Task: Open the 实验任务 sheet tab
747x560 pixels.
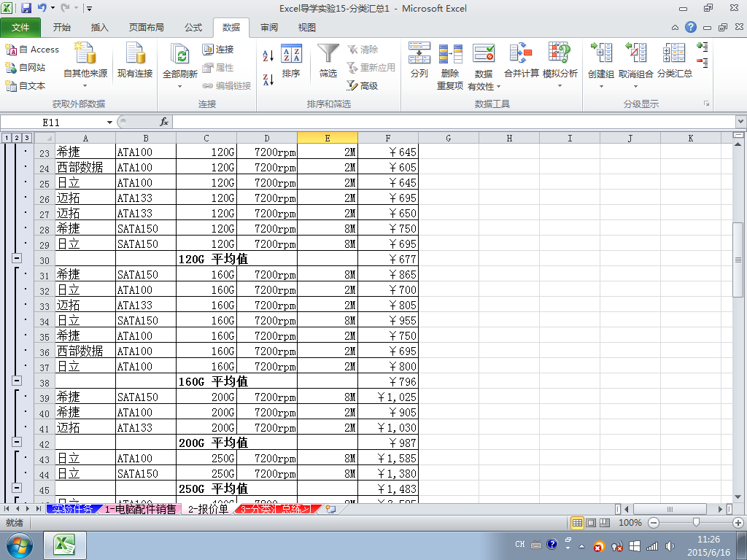Action: click(72, 509)
